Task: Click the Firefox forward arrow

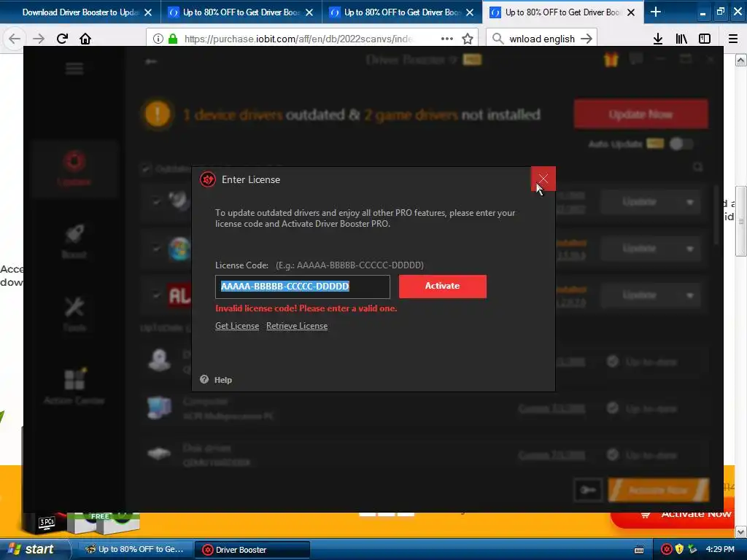Action: (x=39, y=39)
